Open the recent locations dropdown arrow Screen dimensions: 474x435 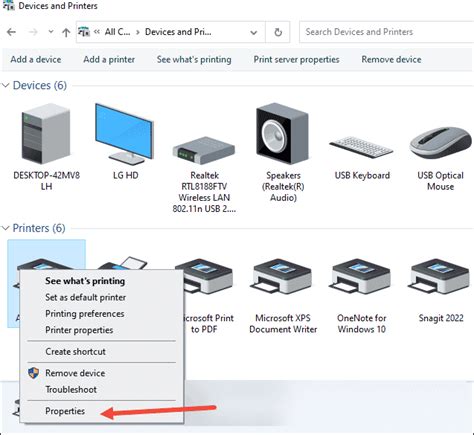51,32
